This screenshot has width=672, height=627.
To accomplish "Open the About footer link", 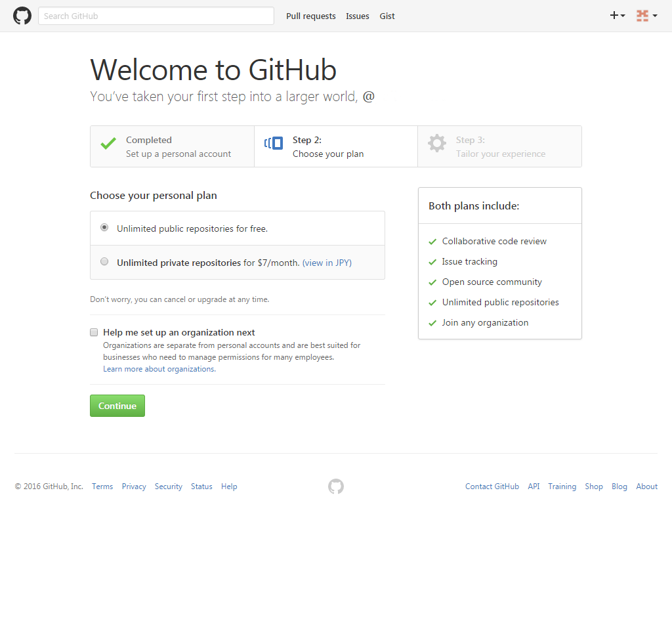I will (646, 486).
